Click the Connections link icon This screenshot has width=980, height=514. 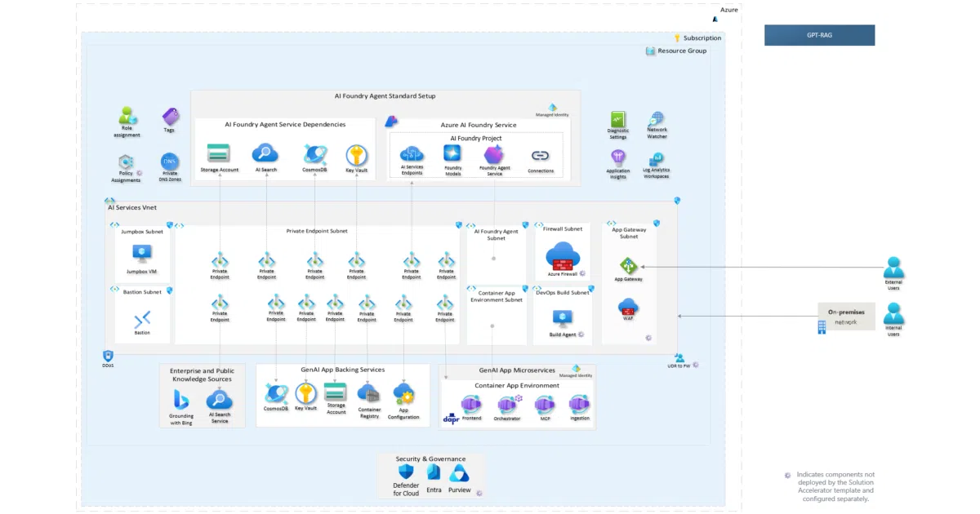(540, 156)
